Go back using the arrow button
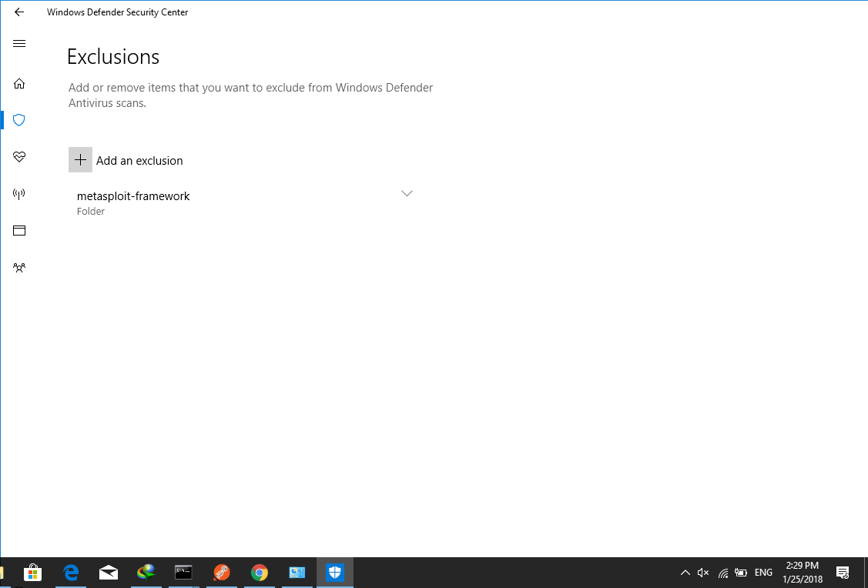 coord(18,12)
